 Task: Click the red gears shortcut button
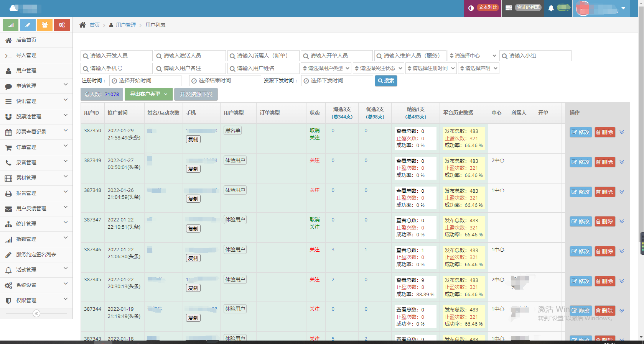point(62,25)
